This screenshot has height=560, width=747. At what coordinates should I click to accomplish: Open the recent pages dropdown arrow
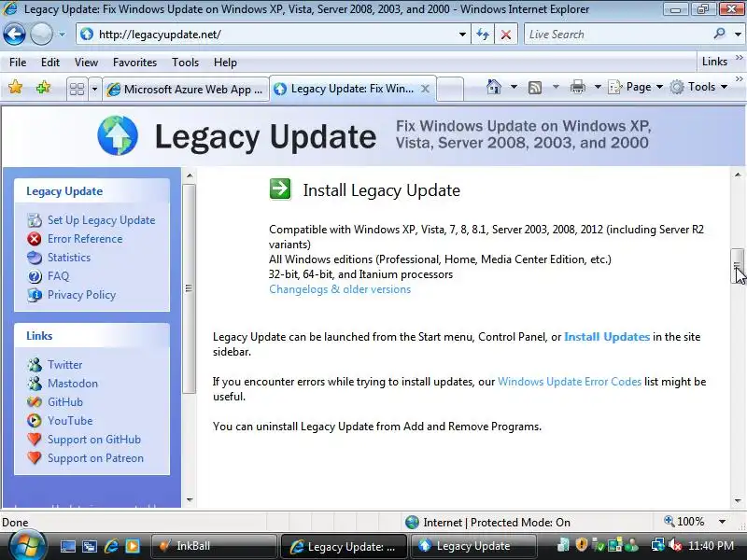tap(62, 35)
